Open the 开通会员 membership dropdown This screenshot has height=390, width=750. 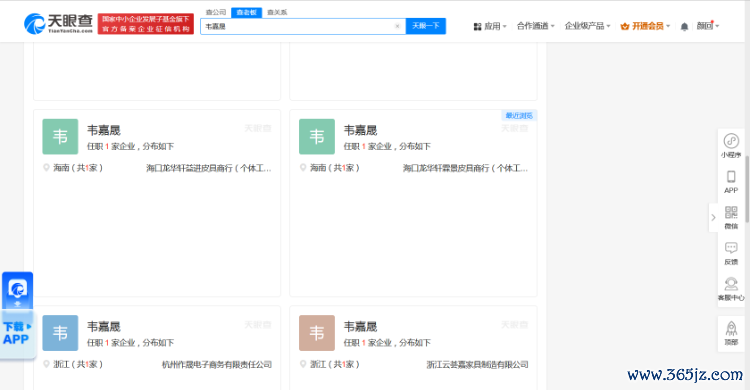click(645, 26)
